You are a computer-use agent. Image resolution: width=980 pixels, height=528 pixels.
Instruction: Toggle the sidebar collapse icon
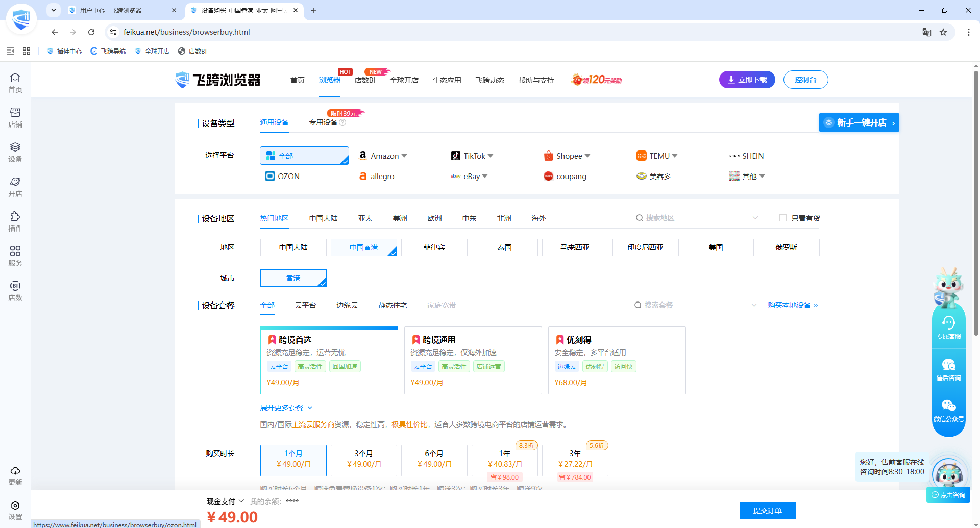click(x=10, y=51)
